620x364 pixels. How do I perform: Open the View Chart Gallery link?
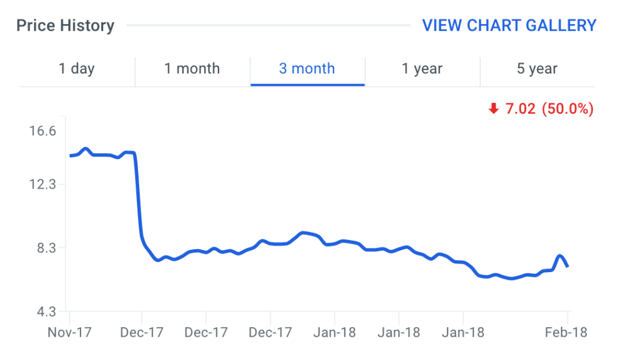coord(509,25)
